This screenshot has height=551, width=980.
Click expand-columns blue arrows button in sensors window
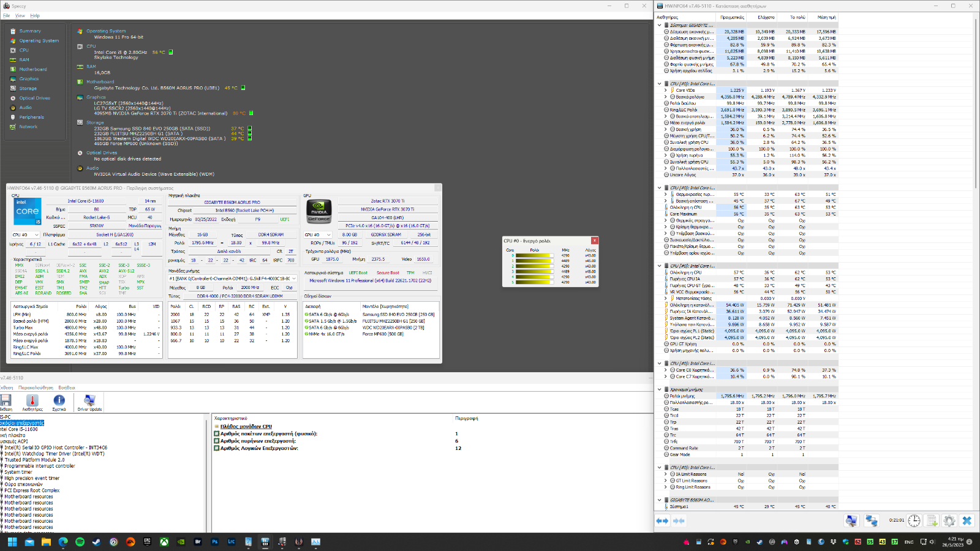point(662,521)
